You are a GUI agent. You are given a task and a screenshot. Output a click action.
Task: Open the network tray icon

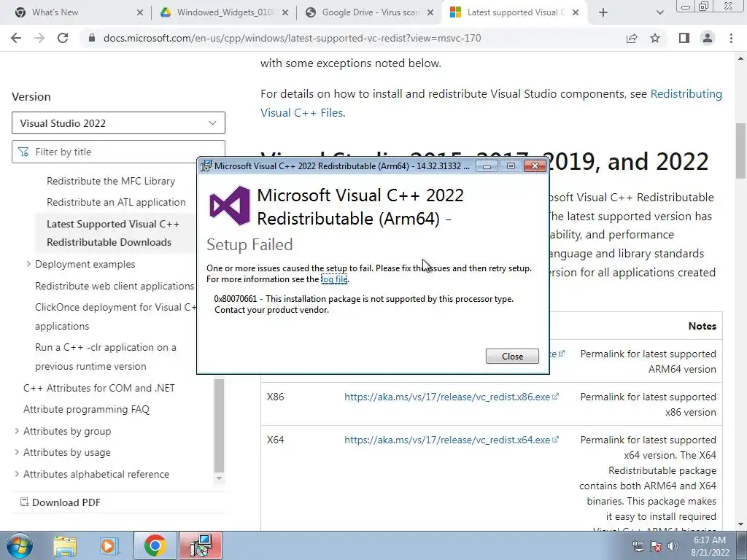[x=638, y=547]
